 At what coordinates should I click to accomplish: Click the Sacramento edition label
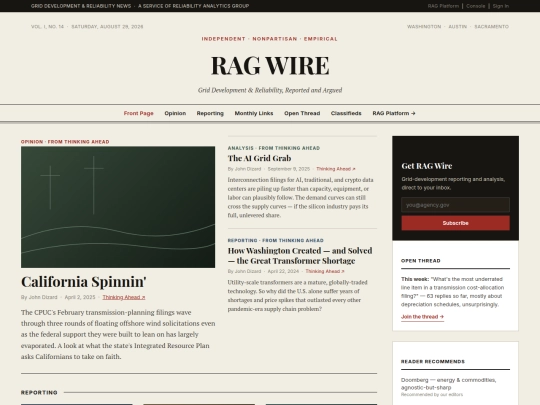tap(491, 27)
